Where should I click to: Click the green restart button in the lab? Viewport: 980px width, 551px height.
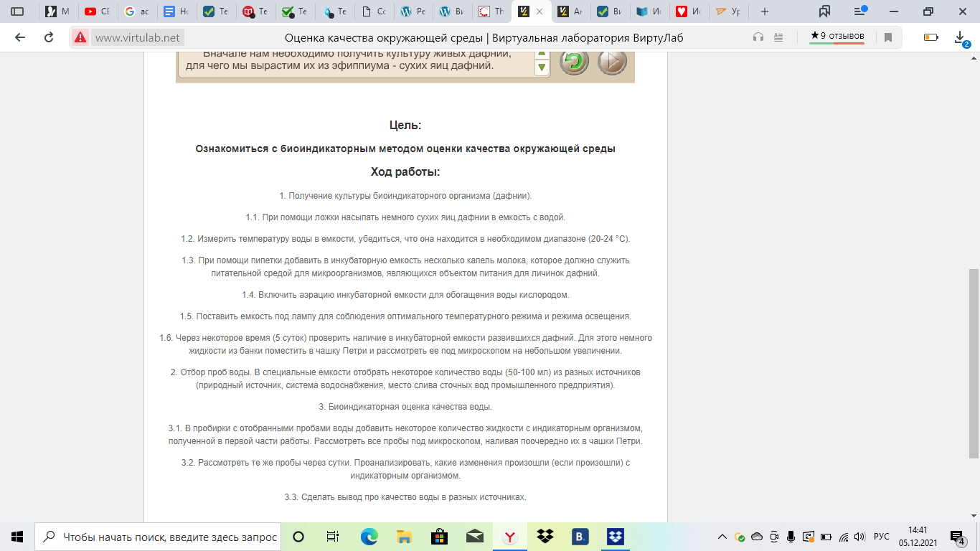[x=574, y=62]
